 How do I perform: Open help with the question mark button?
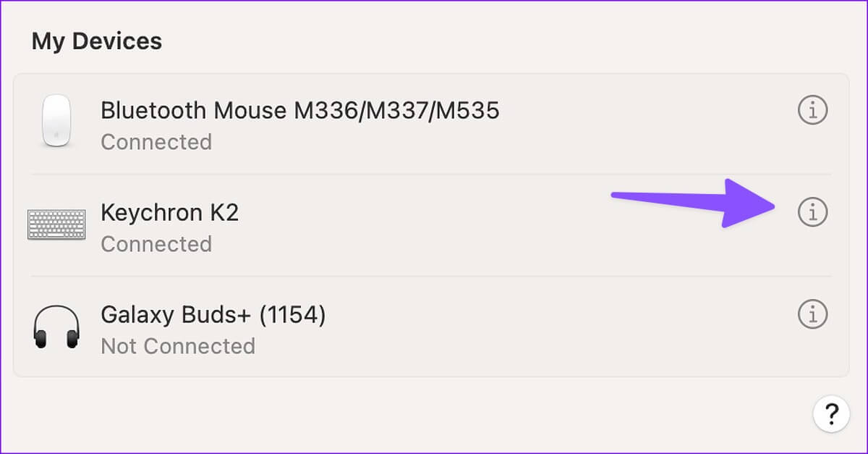(x=831, y=414)
